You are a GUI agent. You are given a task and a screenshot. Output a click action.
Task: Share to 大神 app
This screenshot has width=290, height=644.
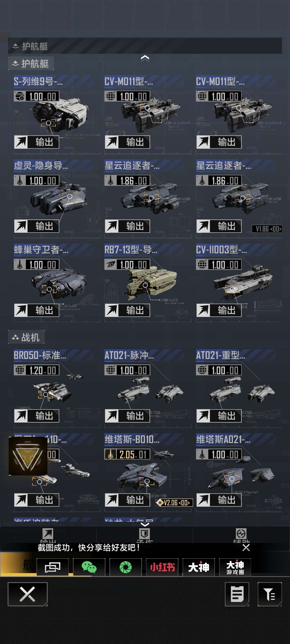click(x=199, y=567)
